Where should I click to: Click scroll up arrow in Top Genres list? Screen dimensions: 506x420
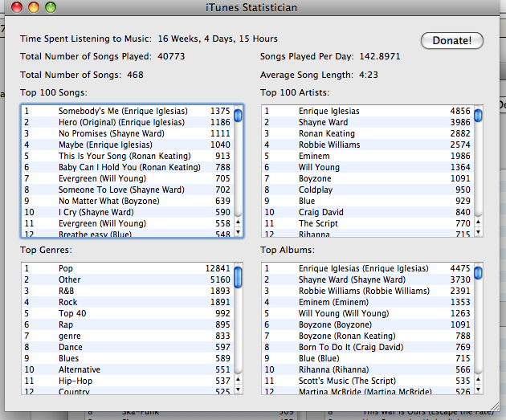pos(239,379)
